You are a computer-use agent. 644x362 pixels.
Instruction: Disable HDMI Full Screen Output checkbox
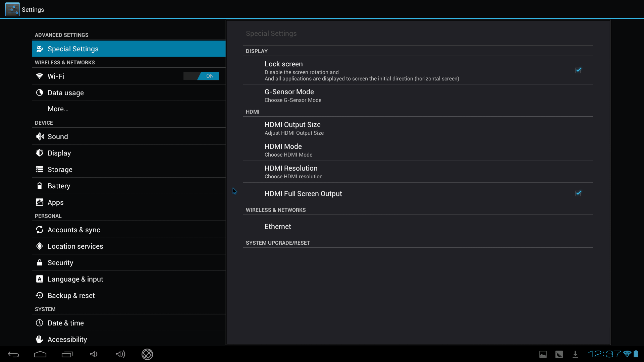point(578,193)
